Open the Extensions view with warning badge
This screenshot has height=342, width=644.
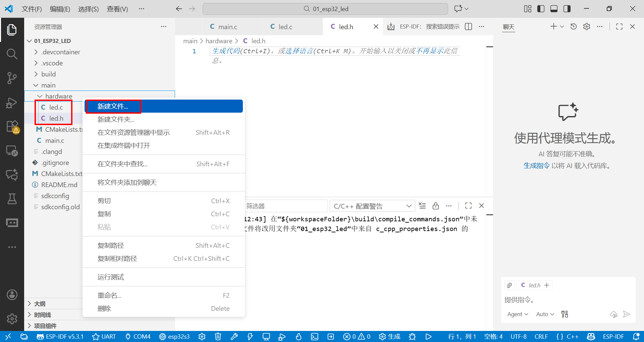point(12,127)
